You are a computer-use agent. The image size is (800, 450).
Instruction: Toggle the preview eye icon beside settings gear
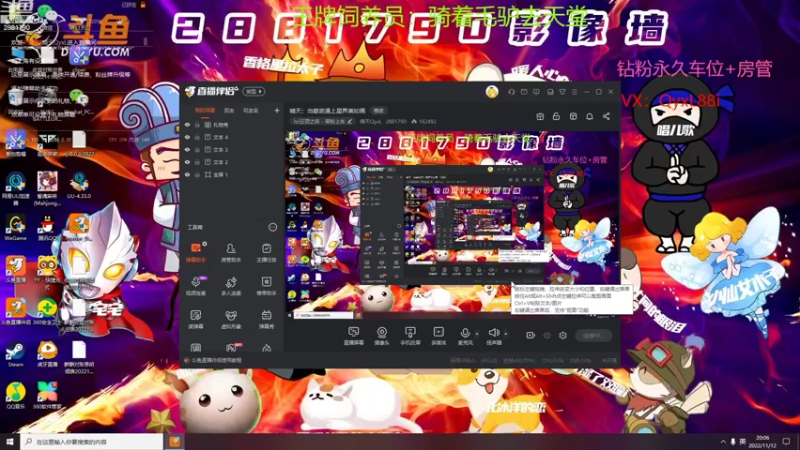tap(547, 335)
